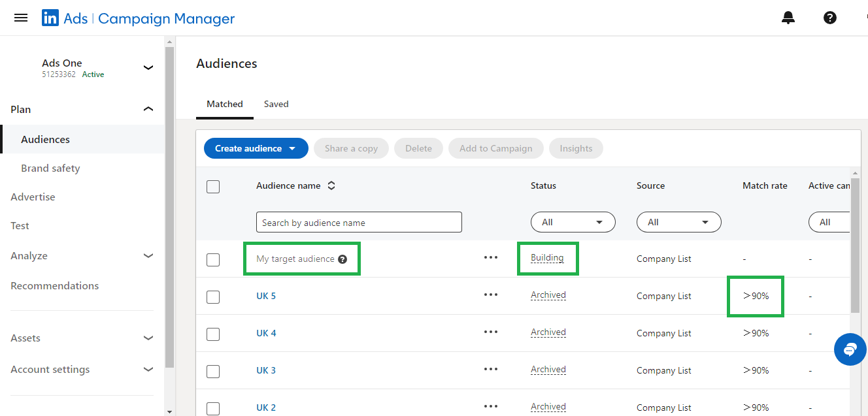
Task: Open three-dot menu for UK 5
Action: point(491,295)
